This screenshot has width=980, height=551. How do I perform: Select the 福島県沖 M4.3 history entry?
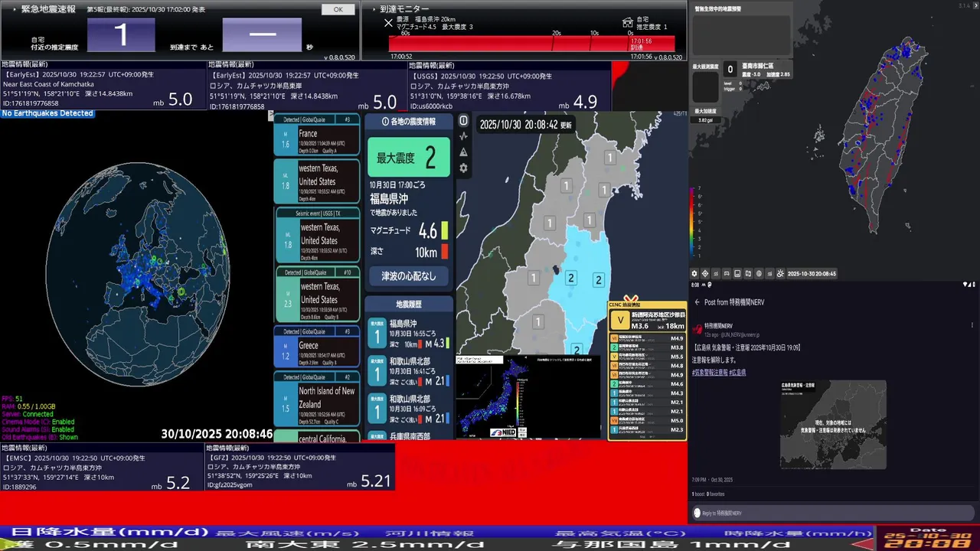tap(409, 334)
